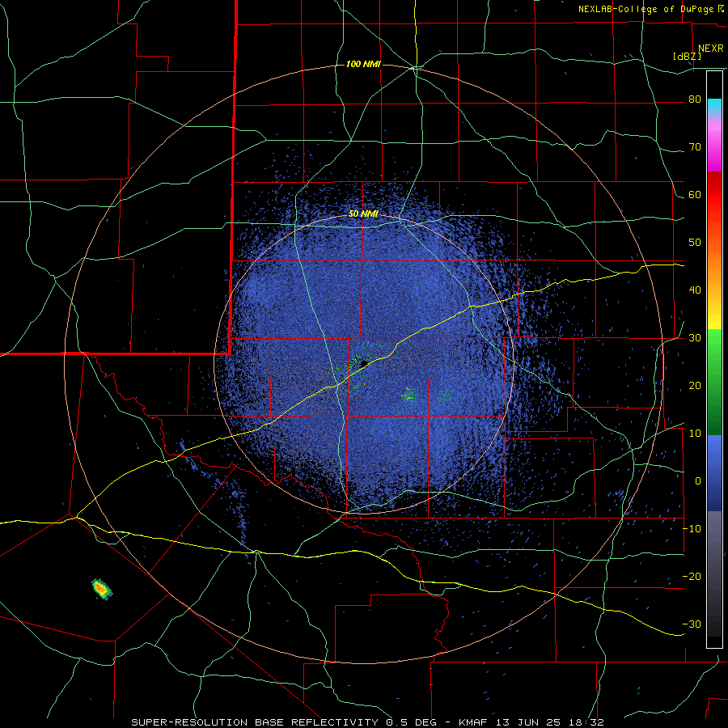
Task: Click the 60 value on dBZ scale
Action: (695, 194)
